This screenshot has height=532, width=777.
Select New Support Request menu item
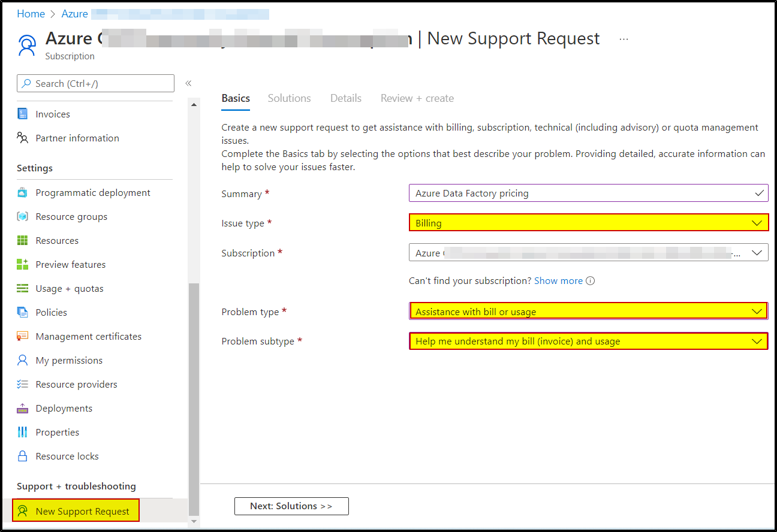tap(76, 510)
